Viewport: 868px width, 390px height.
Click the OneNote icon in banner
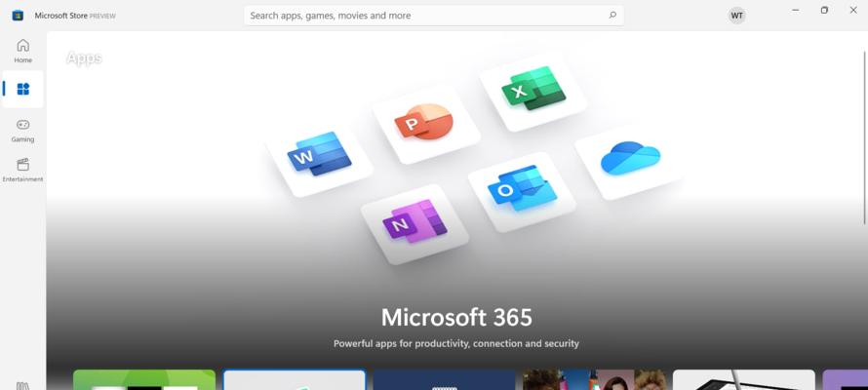(x=415, y=220)
